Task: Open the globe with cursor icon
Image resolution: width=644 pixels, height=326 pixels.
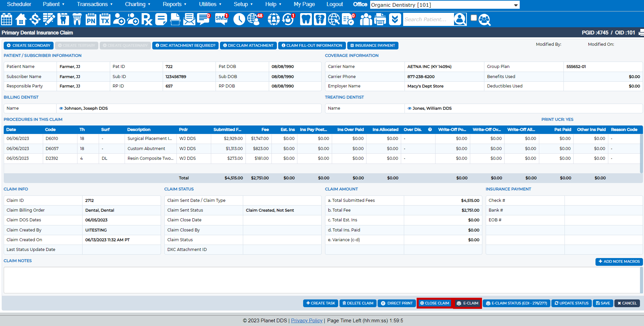Action: tap(334, 19)
